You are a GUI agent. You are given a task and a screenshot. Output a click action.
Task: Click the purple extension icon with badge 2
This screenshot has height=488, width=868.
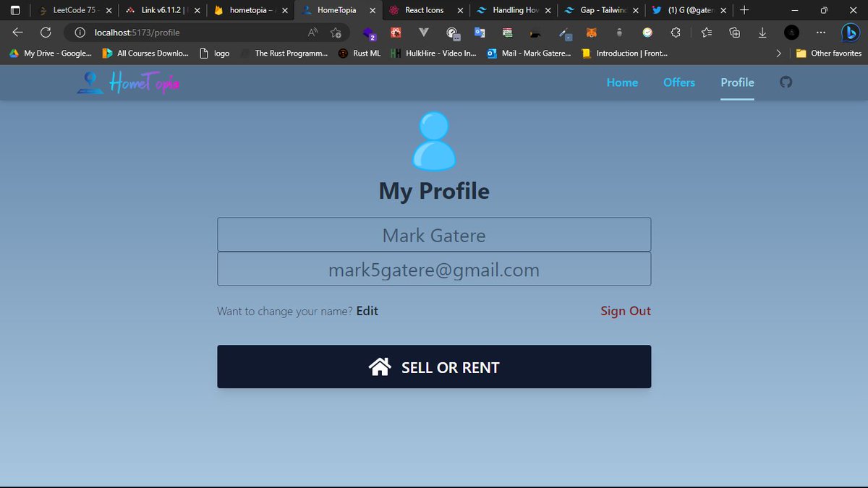(369, 33)
